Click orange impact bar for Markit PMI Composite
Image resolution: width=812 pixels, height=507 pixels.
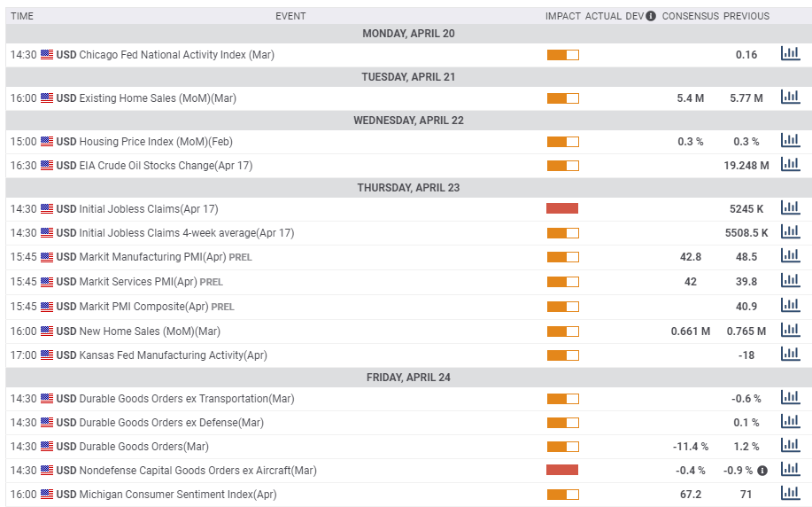562,307
